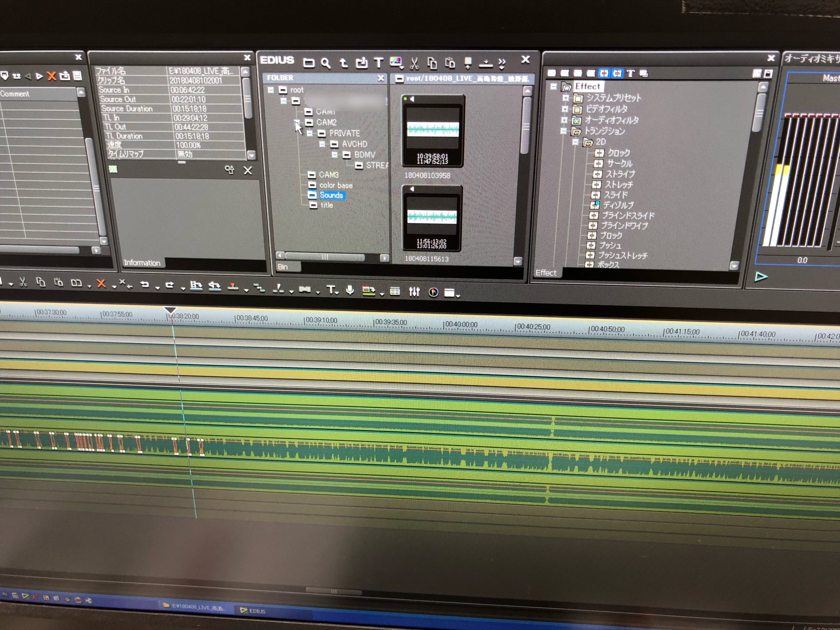Click the search magnifier icon in Bin
Screen dimensions: 840x630
tap(326, 63)
